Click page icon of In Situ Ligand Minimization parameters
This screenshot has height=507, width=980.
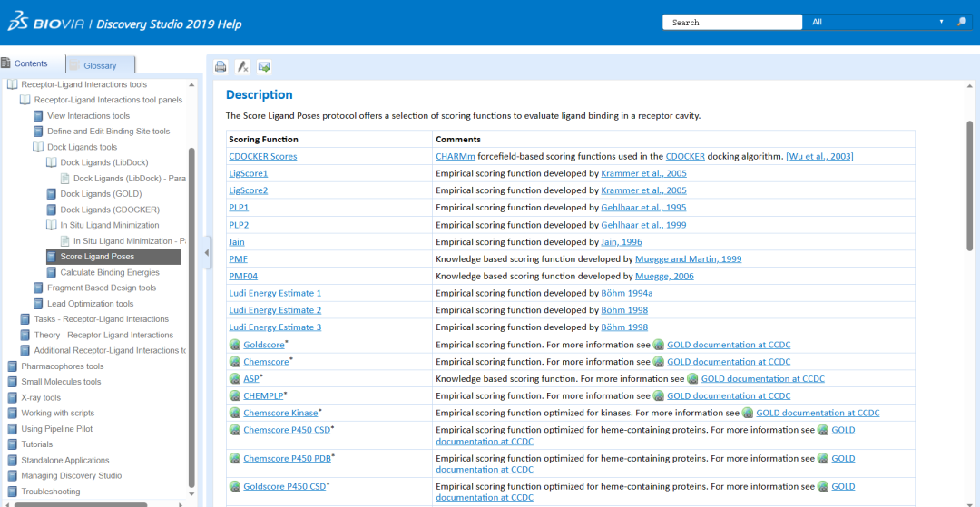64,240
